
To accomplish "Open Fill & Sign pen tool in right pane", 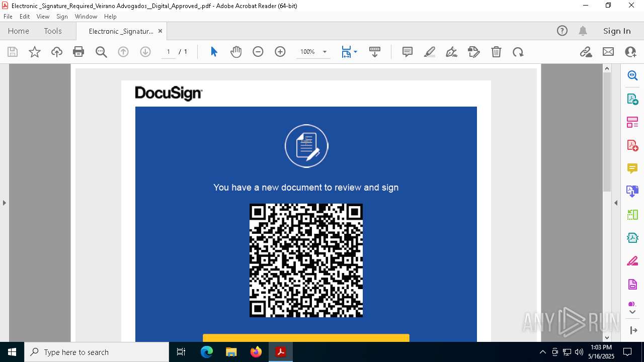I will 632,261.
